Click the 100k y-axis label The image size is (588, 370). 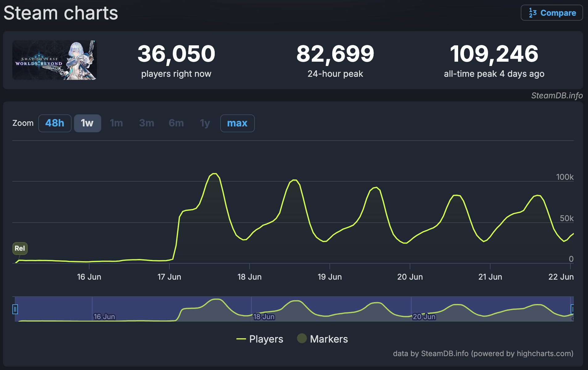click(565, 177)
